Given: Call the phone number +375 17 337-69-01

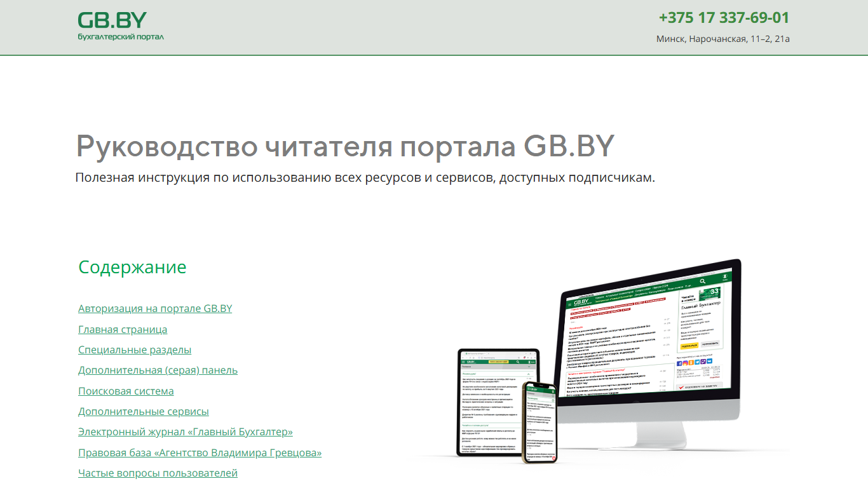Looking at the screenshot, I should pyautogui.click(x=724, y=18).
